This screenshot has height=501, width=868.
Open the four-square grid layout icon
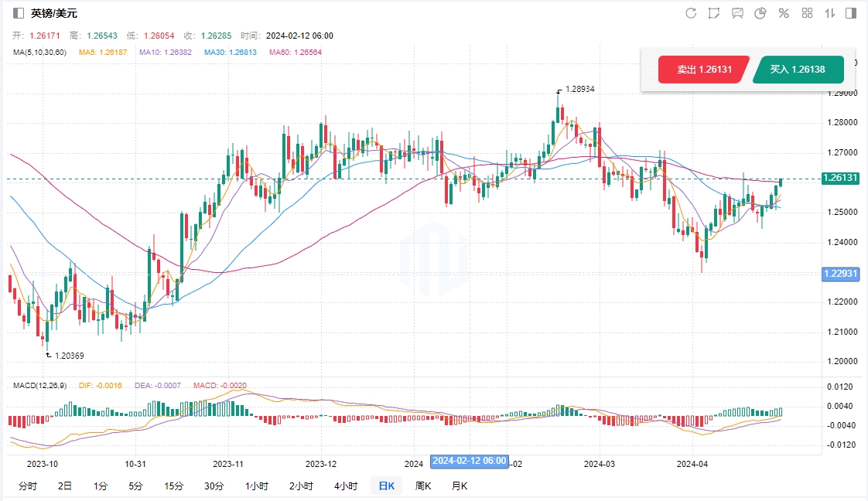pyautogui.click(x=807, y=13)
